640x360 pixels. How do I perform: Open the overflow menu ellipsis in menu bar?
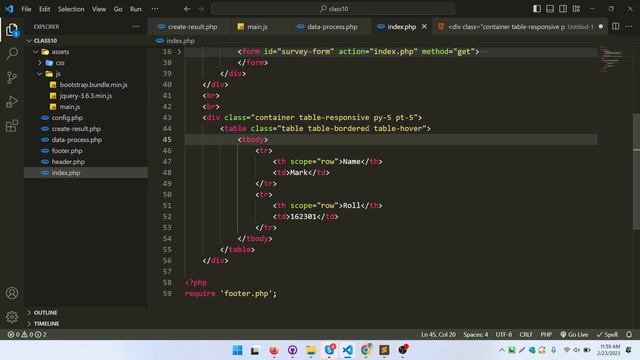[155, 9]
